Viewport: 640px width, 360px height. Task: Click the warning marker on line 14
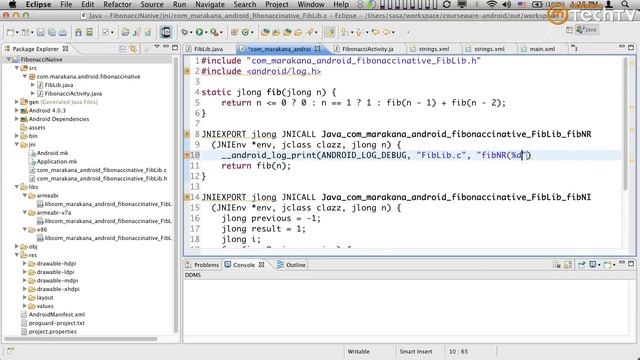pyautogui.click(x=187, y=197)
